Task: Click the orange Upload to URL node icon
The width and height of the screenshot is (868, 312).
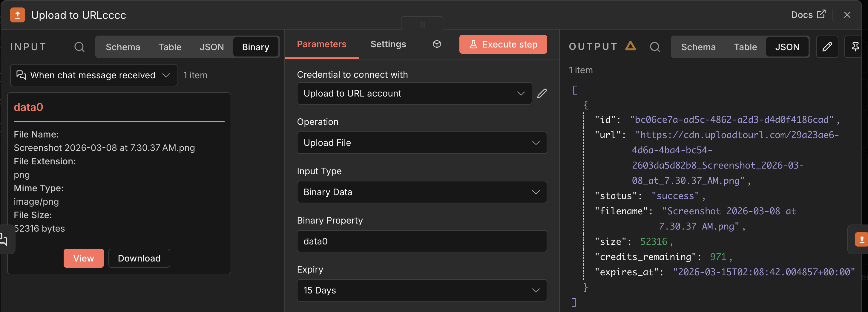Action: [18, 15]
